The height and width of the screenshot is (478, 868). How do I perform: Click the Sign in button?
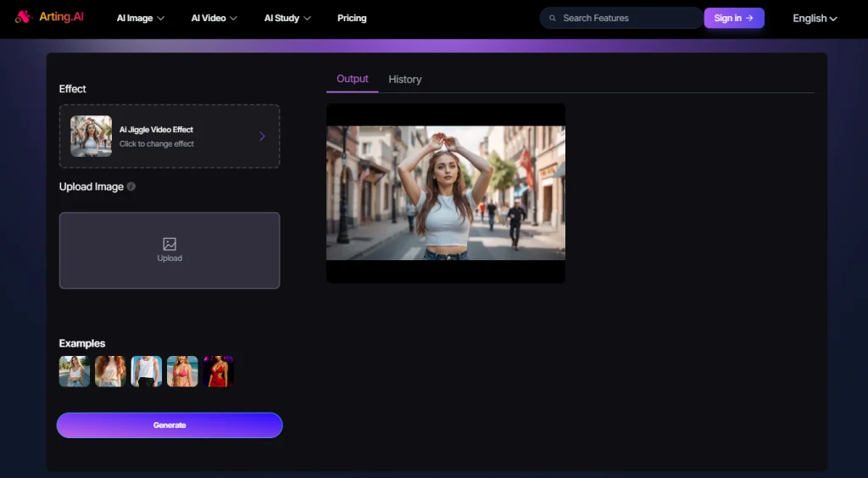(x=734, y=19)
